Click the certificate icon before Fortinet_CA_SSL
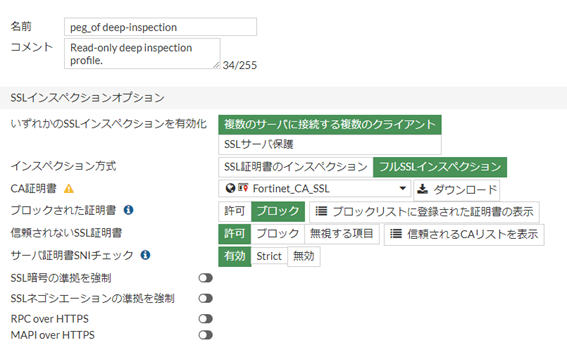567x362 pixels. point(243,188)
